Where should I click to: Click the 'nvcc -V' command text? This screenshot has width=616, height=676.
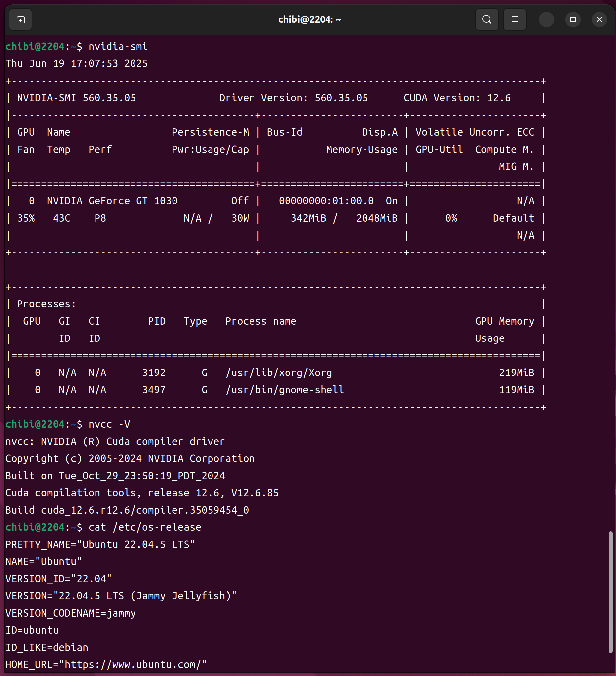tap(109, 424)
